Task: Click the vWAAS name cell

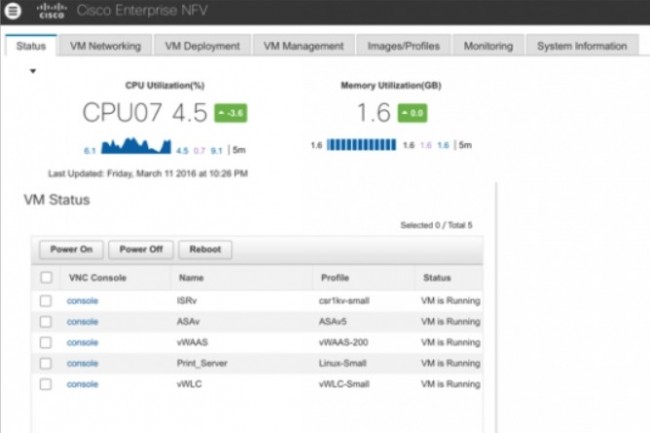Action: tap(192, 343)
